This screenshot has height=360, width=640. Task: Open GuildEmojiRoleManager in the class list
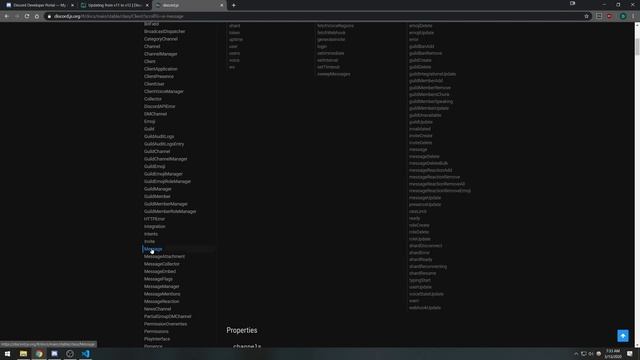click(x=167, y=181)
